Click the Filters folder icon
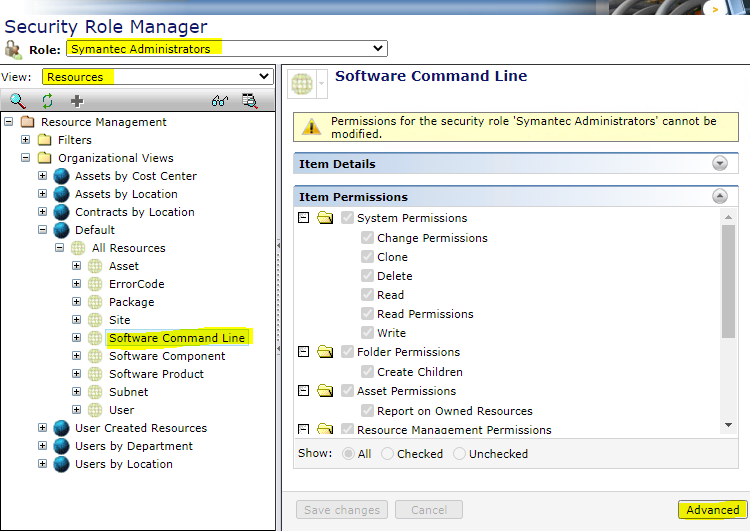 [x=44, y=140]
